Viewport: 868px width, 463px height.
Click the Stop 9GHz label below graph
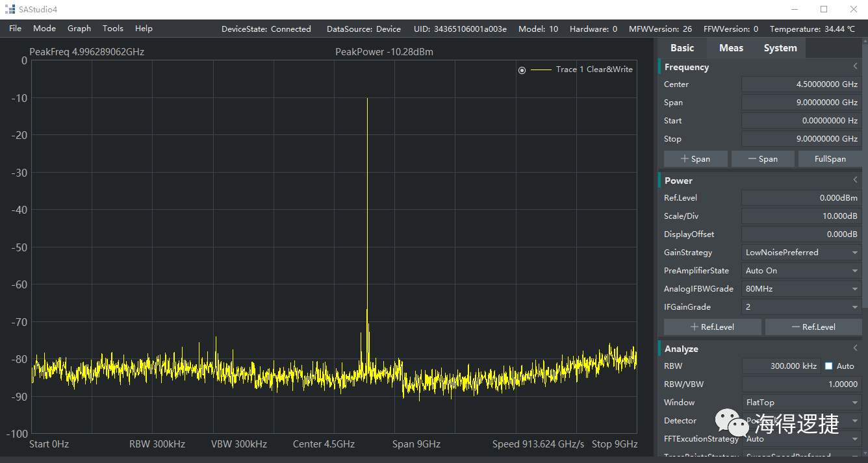pyautogui.click(x=615, y=444)
